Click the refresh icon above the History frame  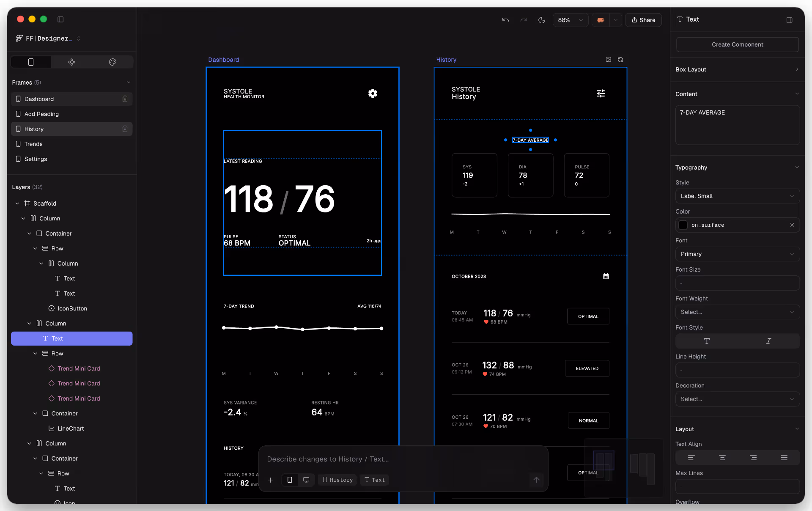pyautogui.click(x=620, y=60)
